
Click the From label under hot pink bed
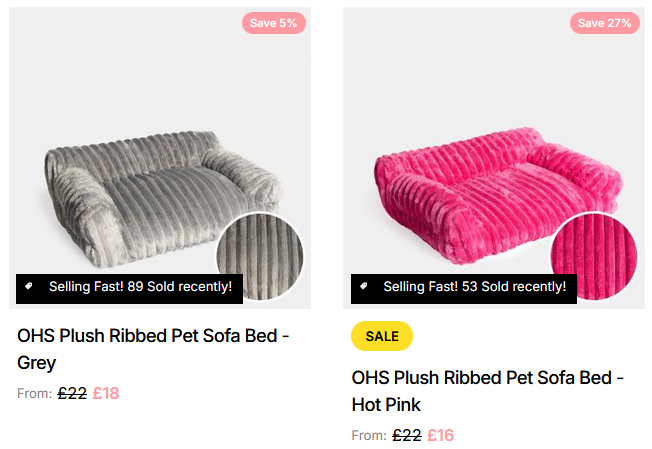point(368,436)
